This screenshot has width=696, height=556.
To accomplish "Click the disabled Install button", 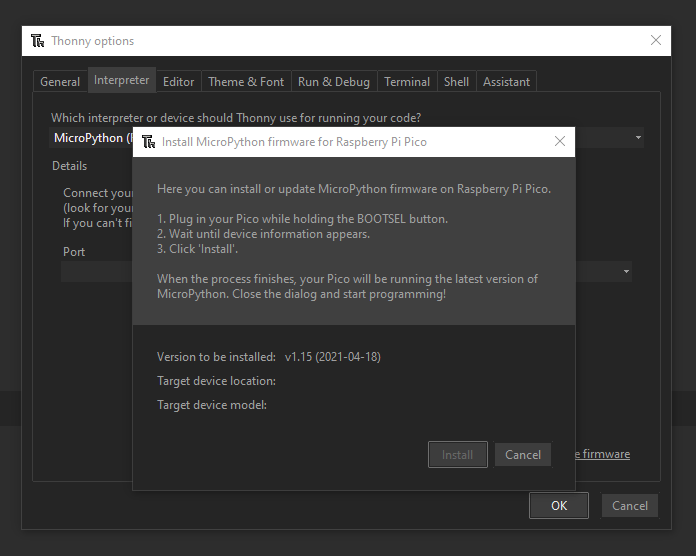I will point(458,454).
